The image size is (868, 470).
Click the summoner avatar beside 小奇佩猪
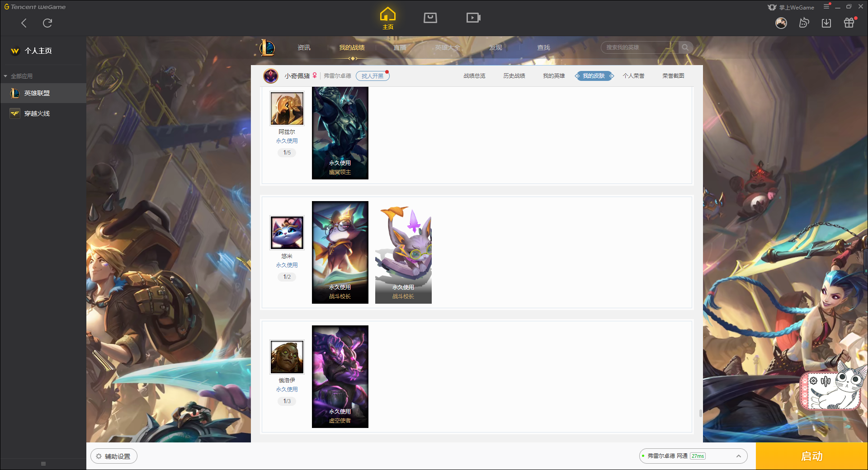click(271, 76)
